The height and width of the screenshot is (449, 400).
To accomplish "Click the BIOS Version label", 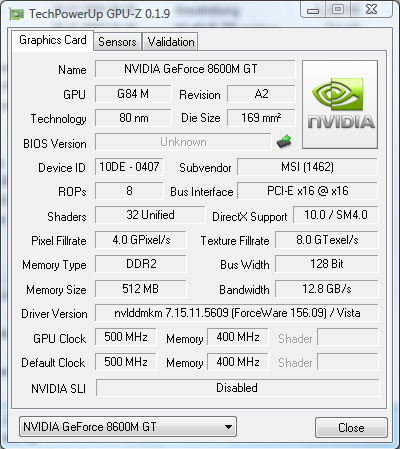I will coord(55,144).
